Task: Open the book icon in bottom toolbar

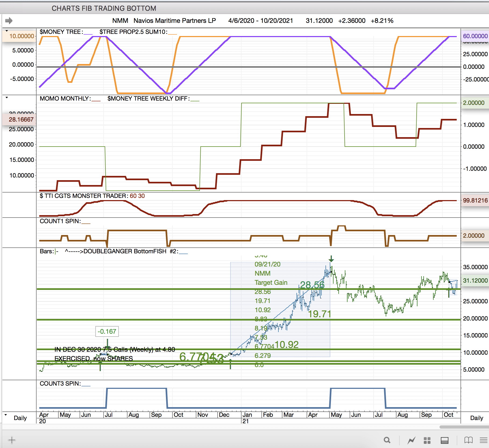Action: tap(468, 440)
